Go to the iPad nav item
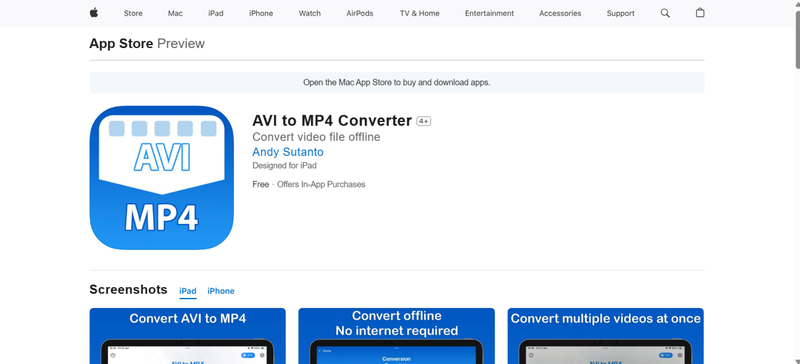Viewport: 800px width, 364px height. pos(216,14)
